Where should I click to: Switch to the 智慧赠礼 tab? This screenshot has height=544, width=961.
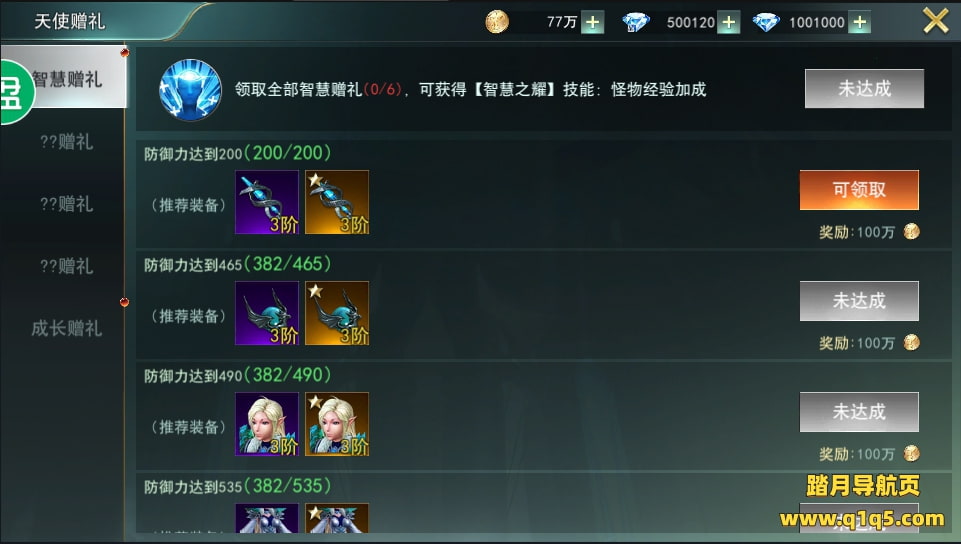click(x=65, y=78)
